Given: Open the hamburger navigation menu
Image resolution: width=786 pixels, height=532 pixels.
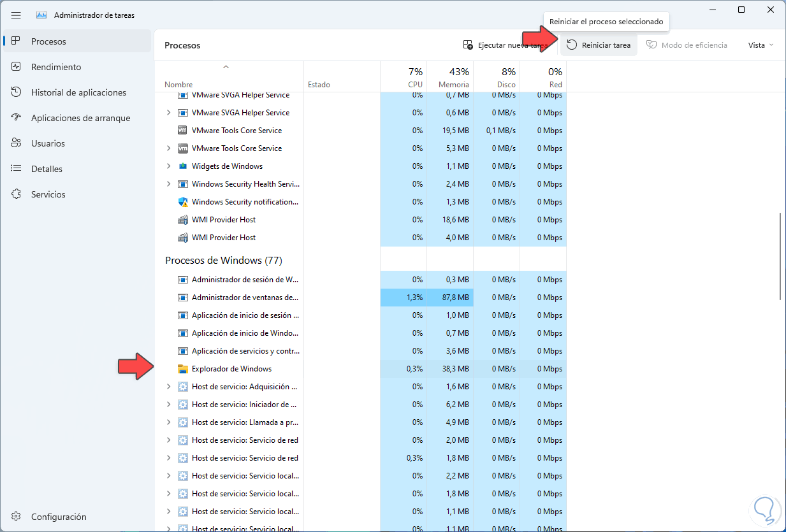Looking at the screenshot, I should pyautogui.click(x=16, y=15).
